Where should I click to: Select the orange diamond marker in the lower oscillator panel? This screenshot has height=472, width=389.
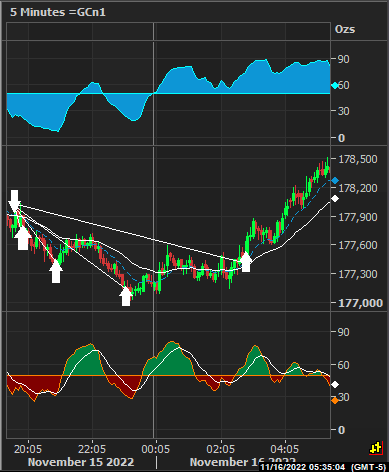click(335, 401)
